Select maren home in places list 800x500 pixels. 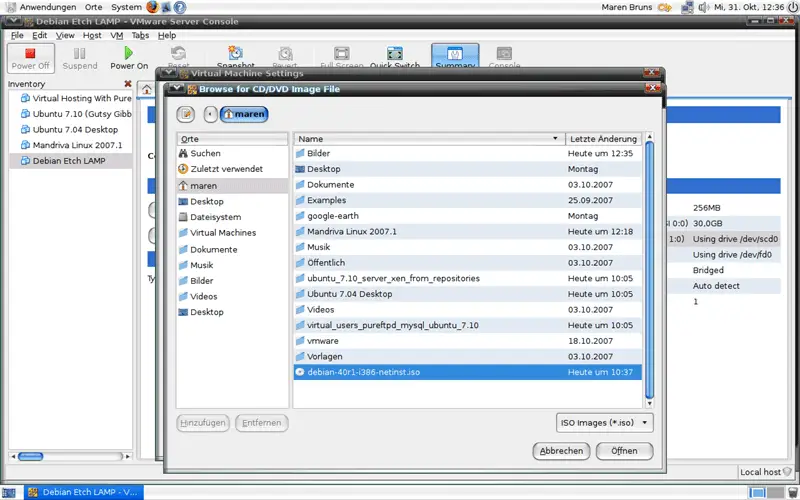232,186
